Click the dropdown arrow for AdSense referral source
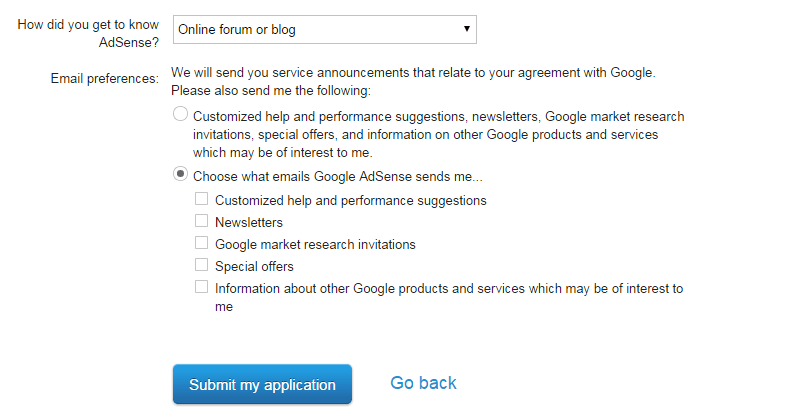785x419 pixels. tap(467, 29)
